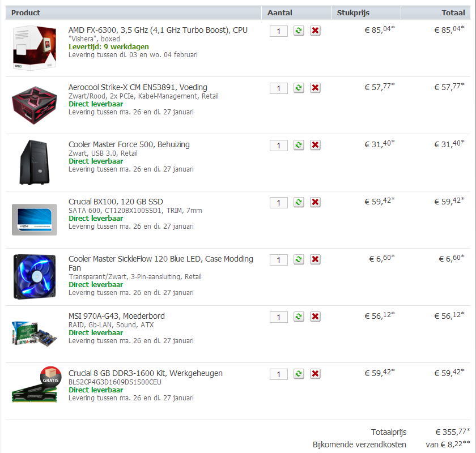Click quantity field for AMD FX-6300
Image resolution: width=476 pixels, height=453 pixels.
tap(279, 31)
